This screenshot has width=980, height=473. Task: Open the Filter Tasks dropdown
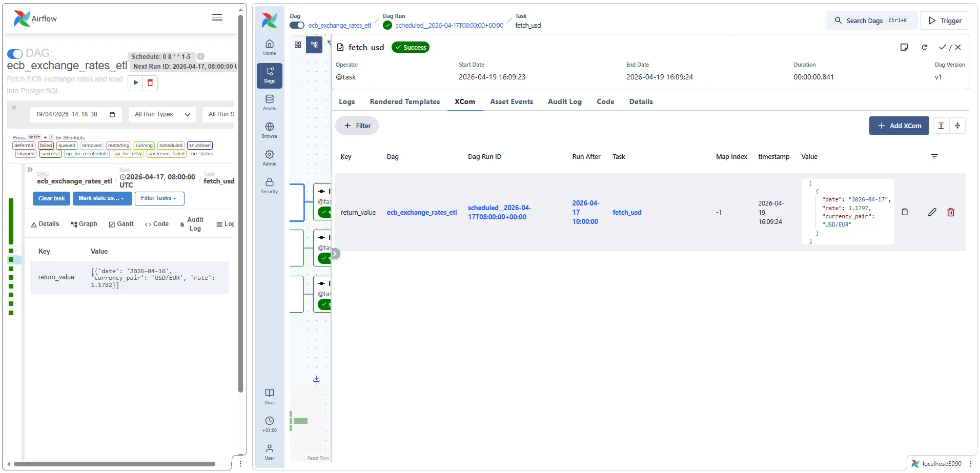(159, 198)
